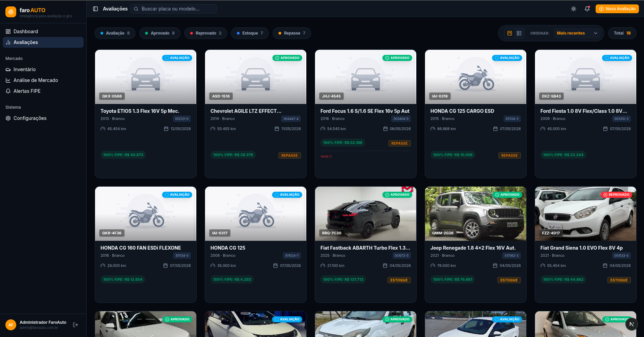644x337 pixels.
Task: Open the Mais recentes sort dropdown
Action: click(577, 33)
